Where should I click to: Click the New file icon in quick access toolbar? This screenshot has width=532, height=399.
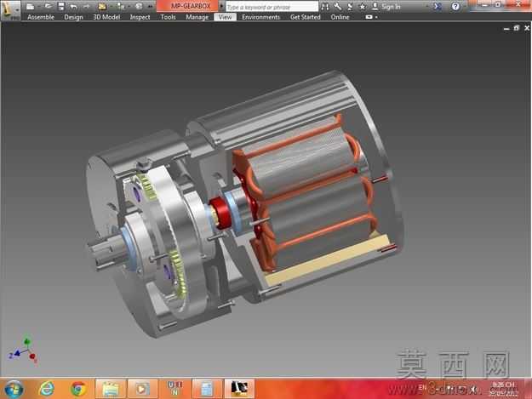[31, 6]
